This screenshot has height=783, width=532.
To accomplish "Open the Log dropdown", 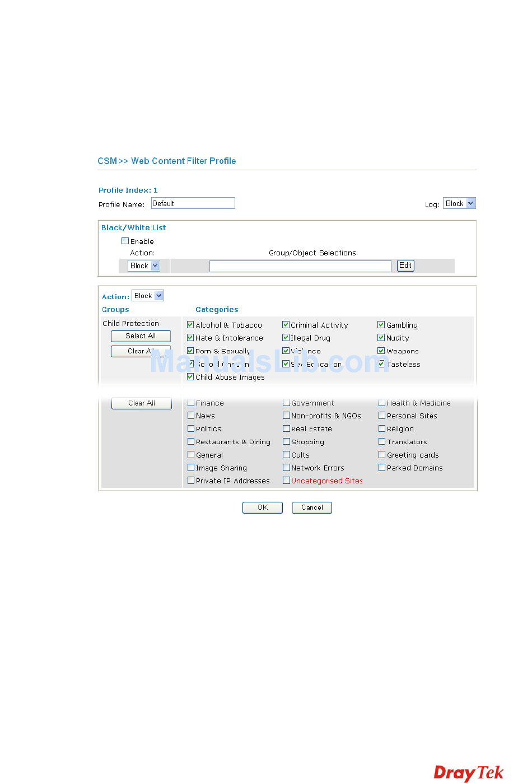I will tap(459, 203).
